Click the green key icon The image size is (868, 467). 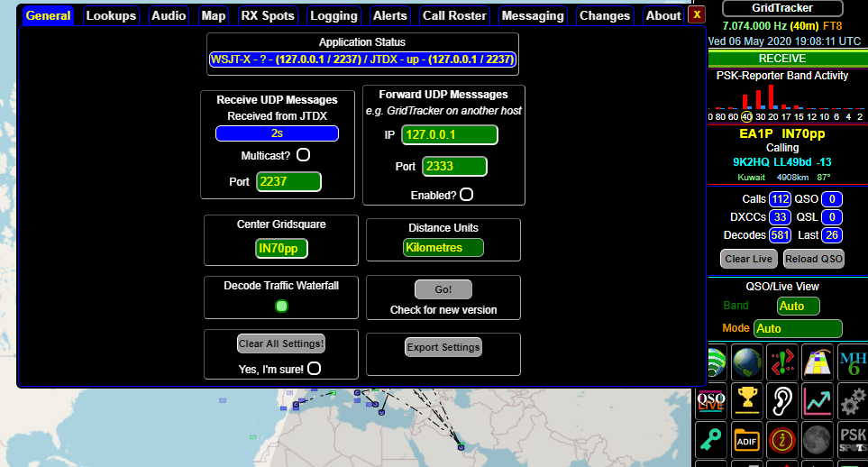[711, 439]
